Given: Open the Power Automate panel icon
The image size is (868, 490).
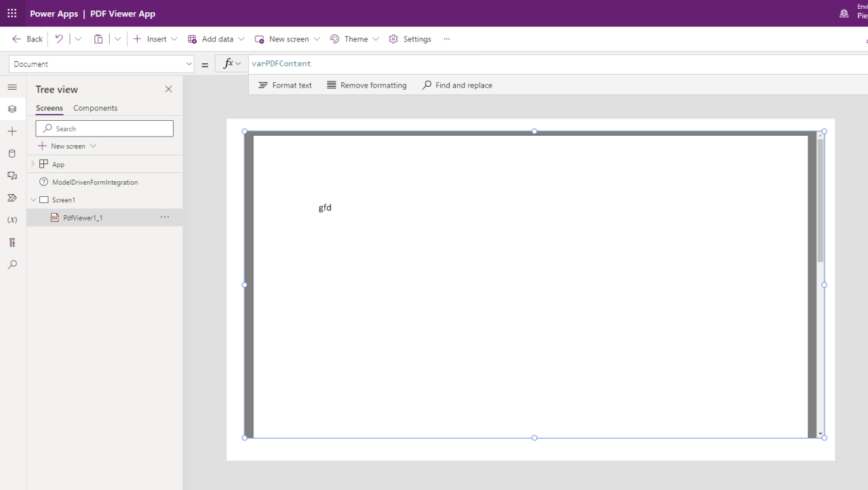Looking at the screenshot, I should pyautogui.click(x=12, y=197).
